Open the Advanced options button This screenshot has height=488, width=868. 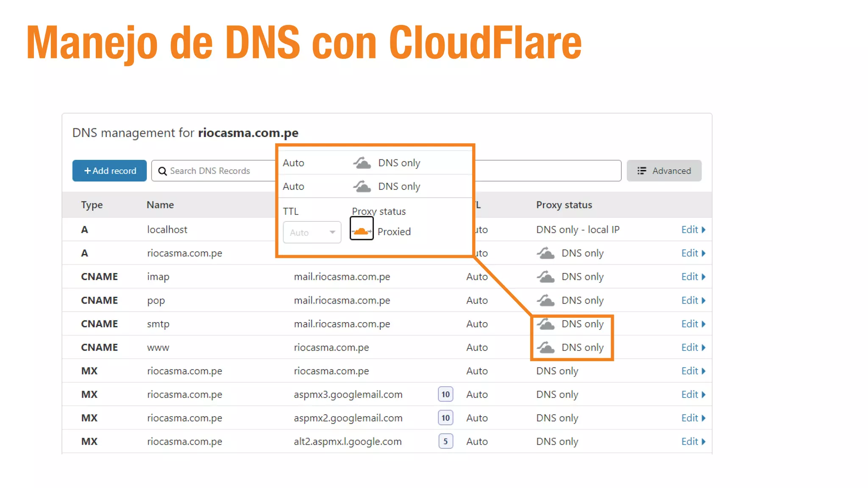664,170
